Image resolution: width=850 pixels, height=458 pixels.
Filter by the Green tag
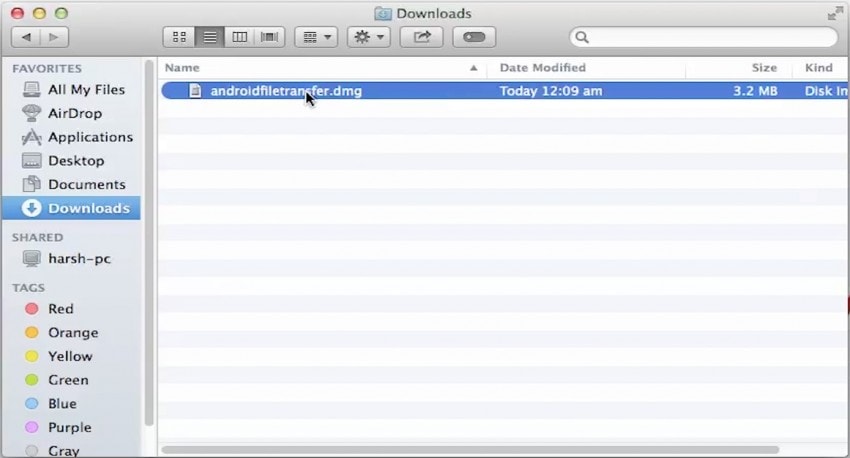(73, 380)
